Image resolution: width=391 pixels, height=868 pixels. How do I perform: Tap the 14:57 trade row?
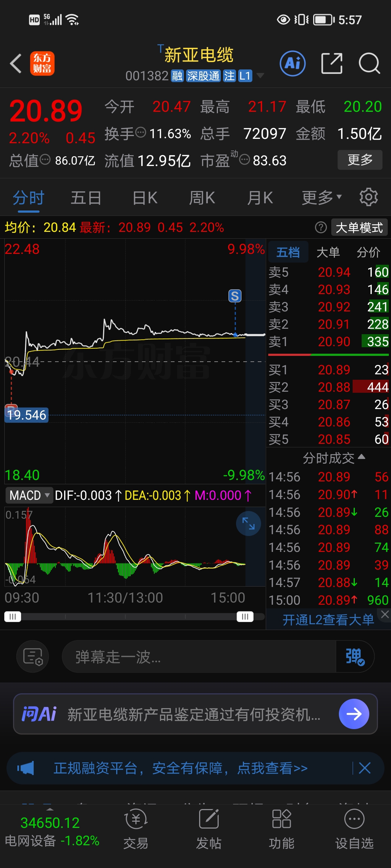tap(329, 582)
